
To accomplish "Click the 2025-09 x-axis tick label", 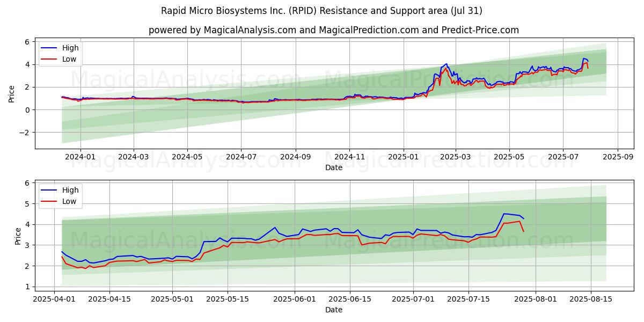I will click(x=618, y=157).
